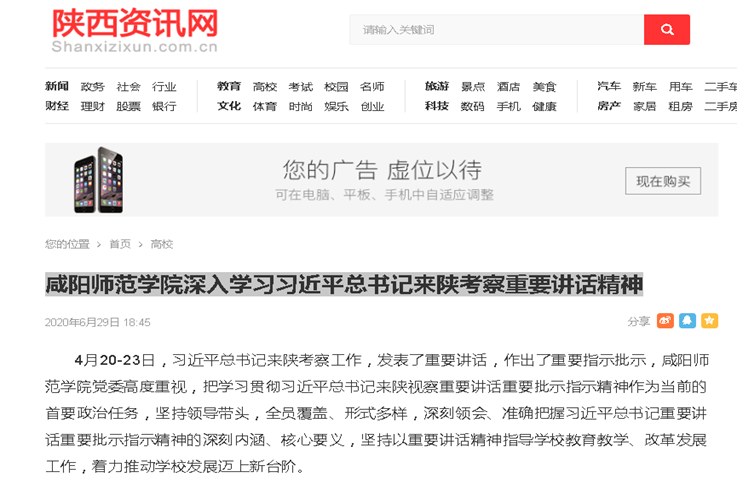Go to 首页 in breadcrumb
This screenshot has width=737, height=491.
(120, 244)
